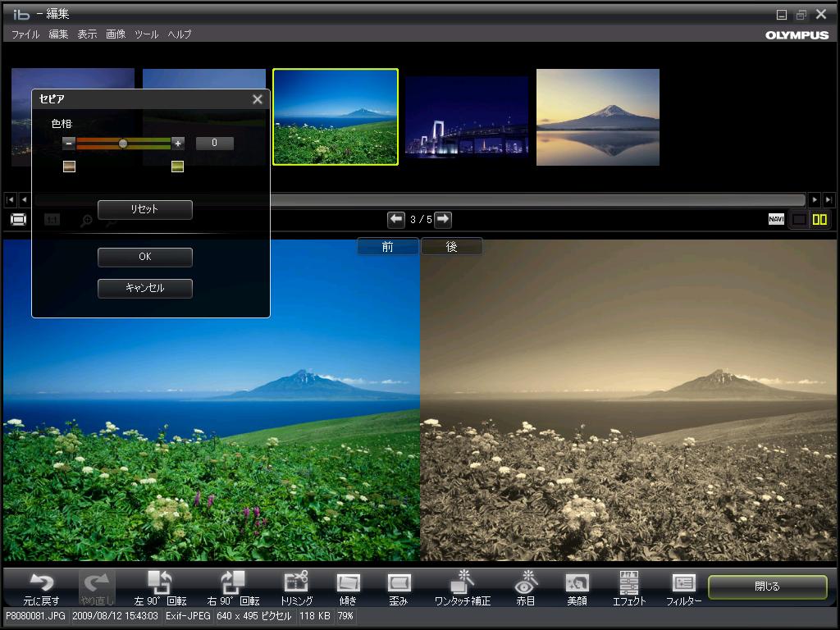Select the highlighted flower field thumbnail
This screenshot has width=840, height=630.
coord(336,116)
